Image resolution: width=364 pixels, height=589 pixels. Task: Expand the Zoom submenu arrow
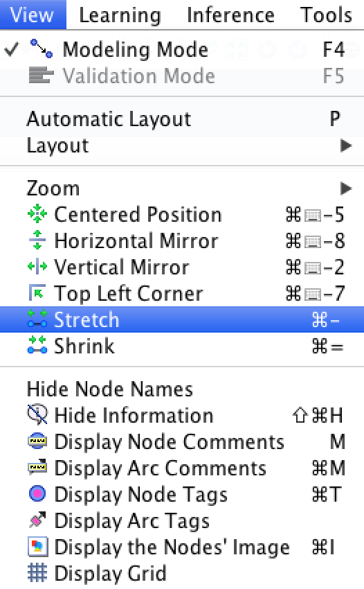coord(346,188)
